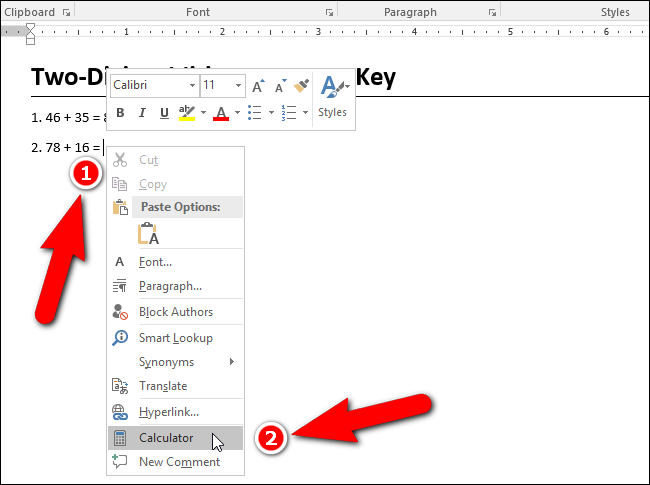Viewport: 650px width, 485px height.
Task: Click the Calculator icon
Action: pyautogui.click(x=120, y=438)
